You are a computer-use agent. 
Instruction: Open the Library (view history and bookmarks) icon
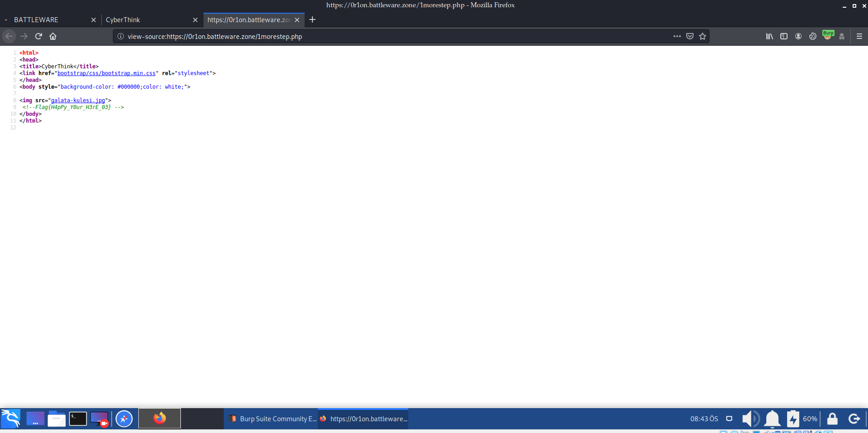pos(769,36)
